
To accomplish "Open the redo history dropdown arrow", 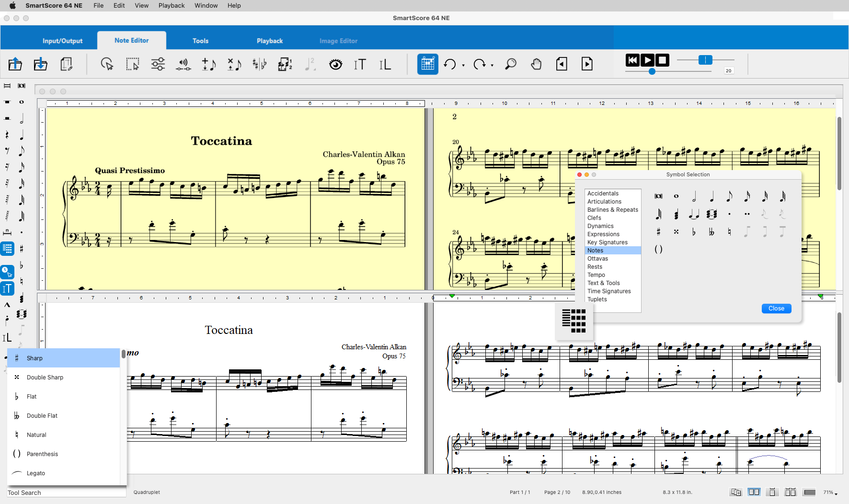I will coord(493,65).
